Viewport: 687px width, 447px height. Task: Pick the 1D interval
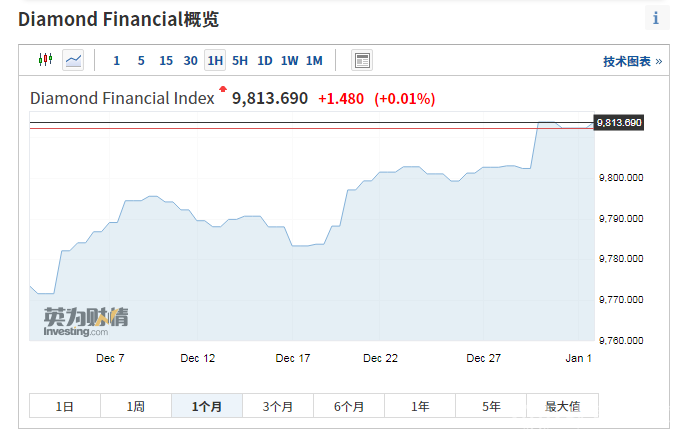click(x=265, y=60)
